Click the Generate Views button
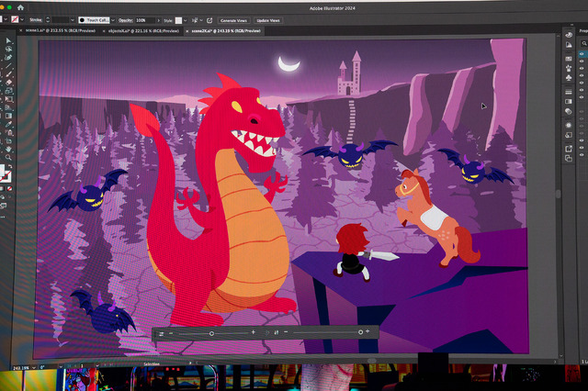 tap(233, 20)
